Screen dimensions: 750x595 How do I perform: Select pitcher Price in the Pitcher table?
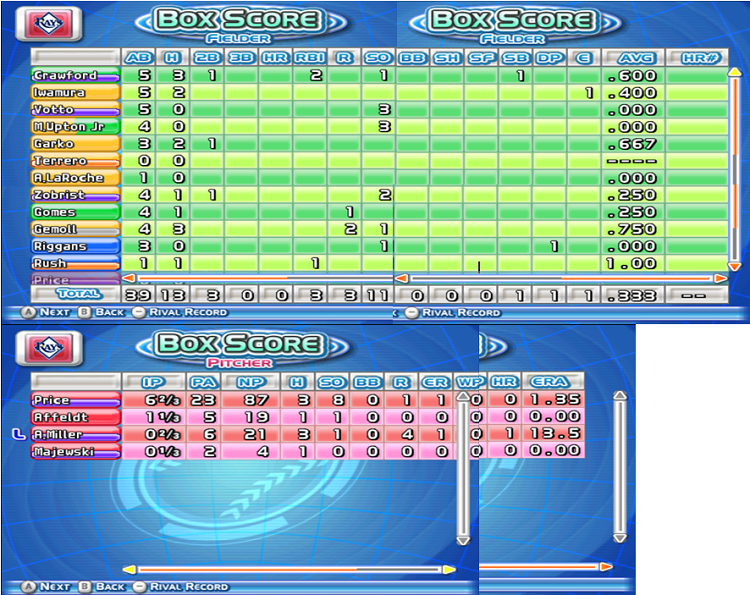[75, 400]
